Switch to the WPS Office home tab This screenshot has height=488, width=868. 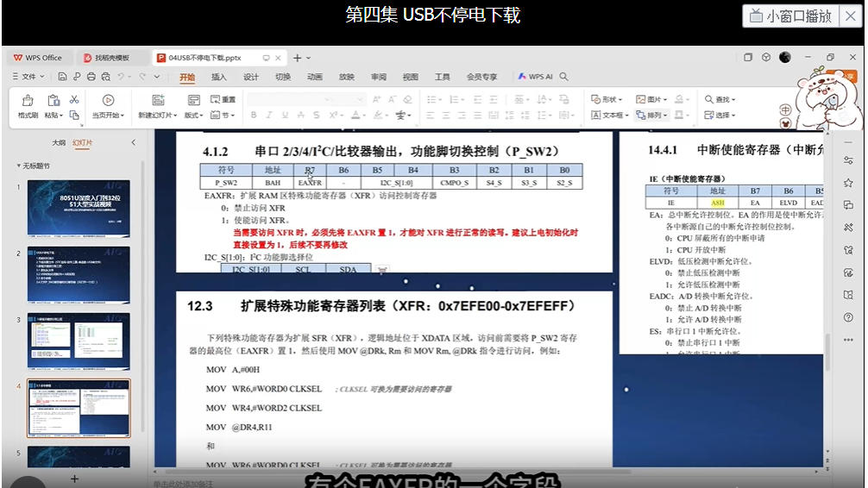click(x=38, y=58)
